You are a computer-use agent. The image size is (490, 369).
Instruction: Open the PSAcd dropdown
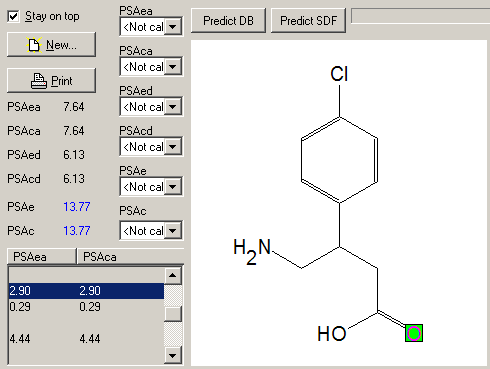(173, 146)
